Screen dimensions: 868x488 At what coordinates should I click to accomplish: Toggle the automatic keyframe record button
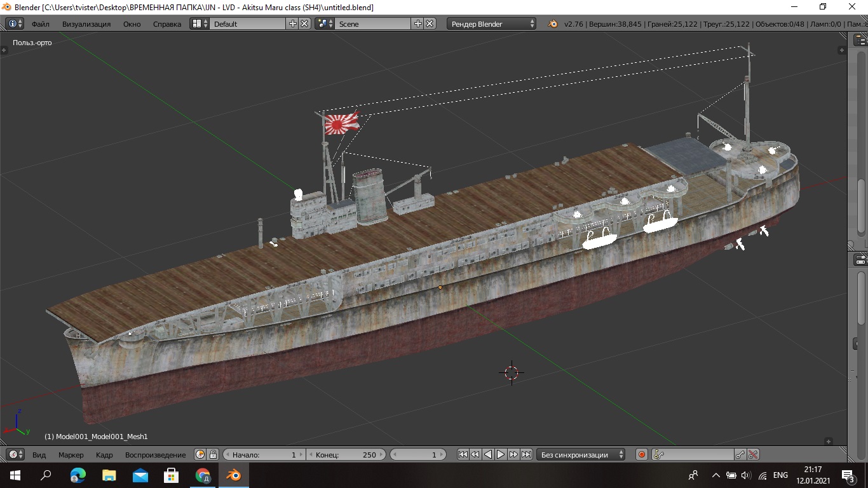(x=642, y=454)
